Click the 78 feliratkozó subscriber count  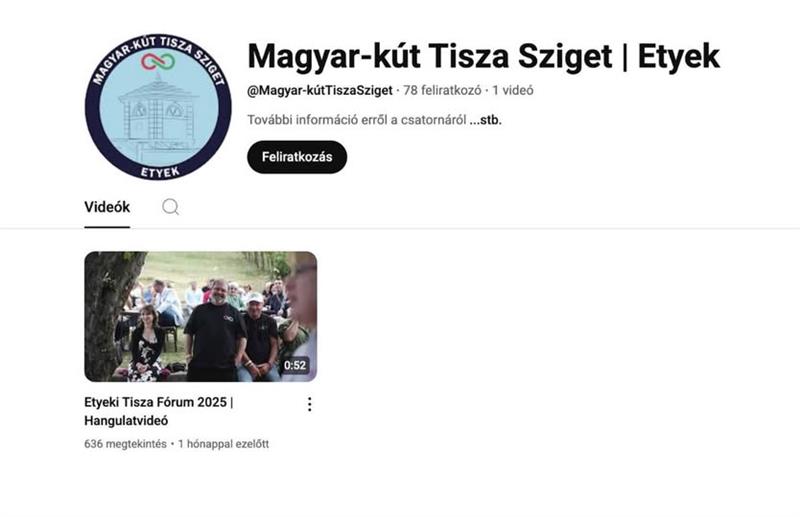[442, 90]
